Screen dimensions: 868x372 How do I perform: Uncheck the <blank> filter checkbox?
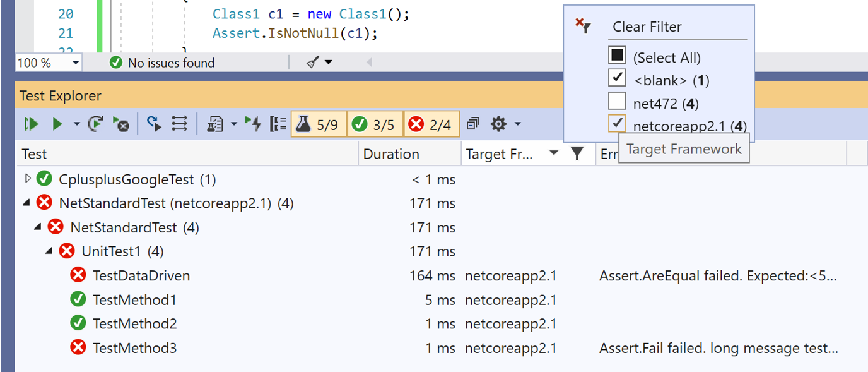point(617,78)
